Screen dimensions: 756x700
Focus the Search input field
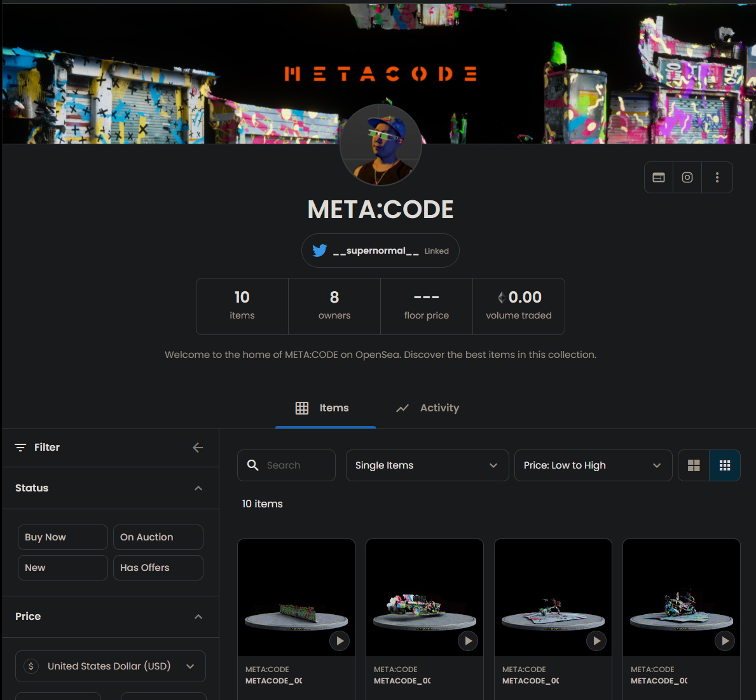(286, 465)
